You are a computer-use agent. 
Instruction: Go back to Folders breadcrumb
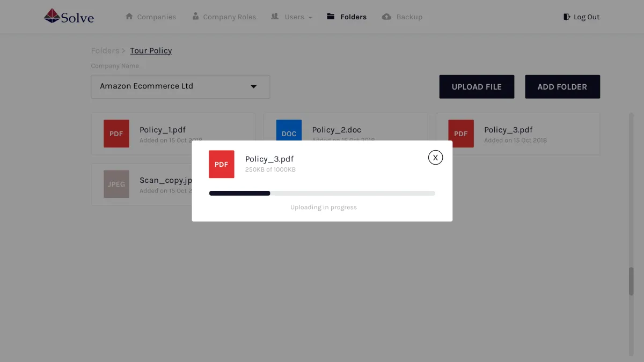point(105,50)
